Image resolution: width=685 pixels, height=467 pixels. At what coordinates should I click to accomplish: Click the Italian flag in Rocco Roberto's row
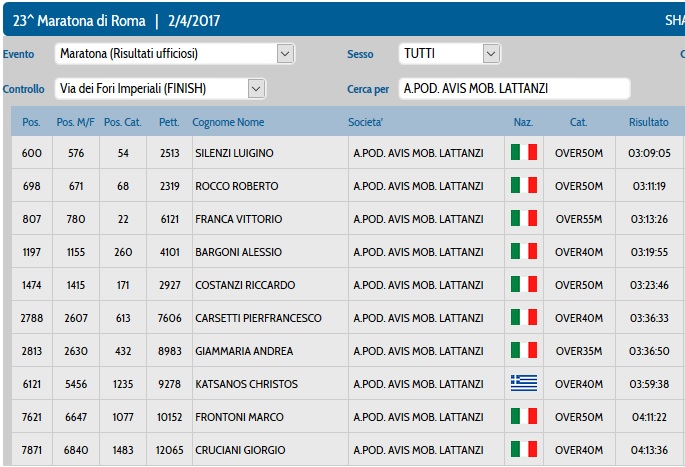tap(523, 186)
